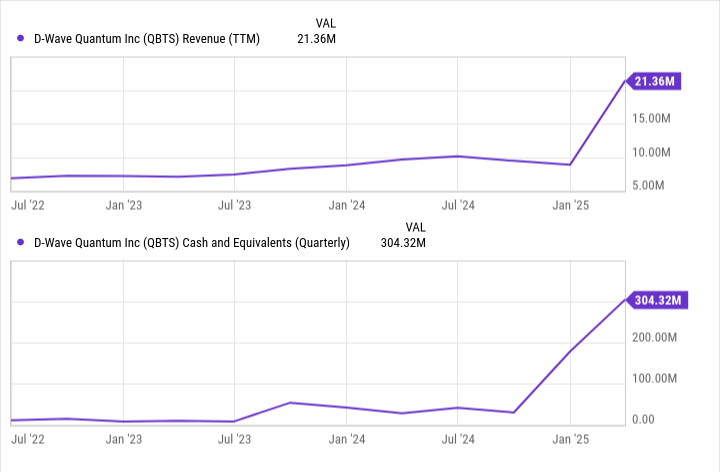
Task: Click the VAL header above cash value
Action: [416, 227]
